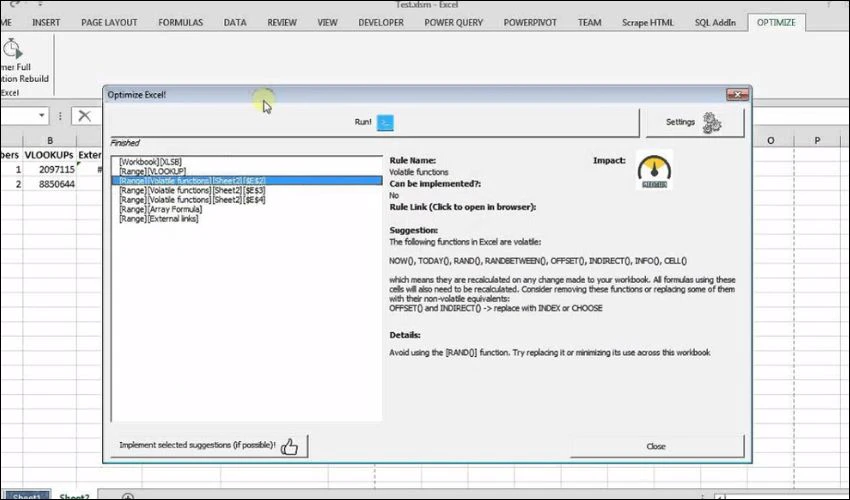850x500 pixels.
Task: Select the [Workbook][XLSB] list entry
Action: tap(247, 162)
